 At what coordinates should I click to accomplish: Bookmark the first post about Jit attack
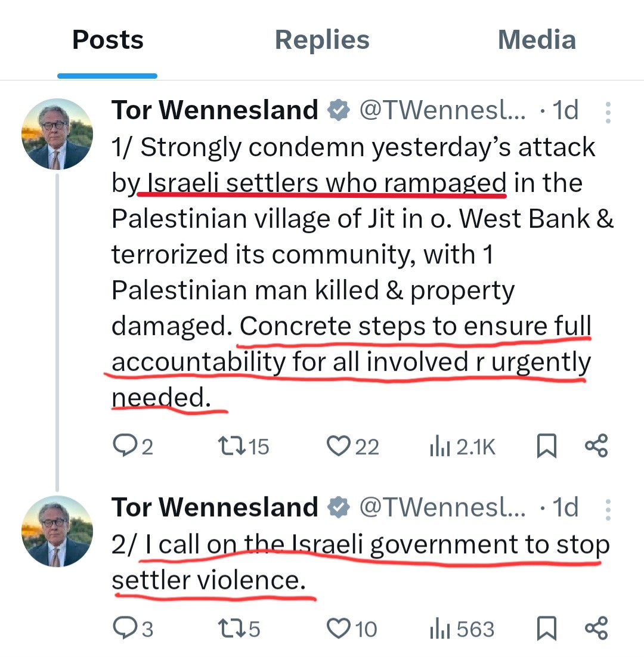pyautogui.click(x=546, y=446)
